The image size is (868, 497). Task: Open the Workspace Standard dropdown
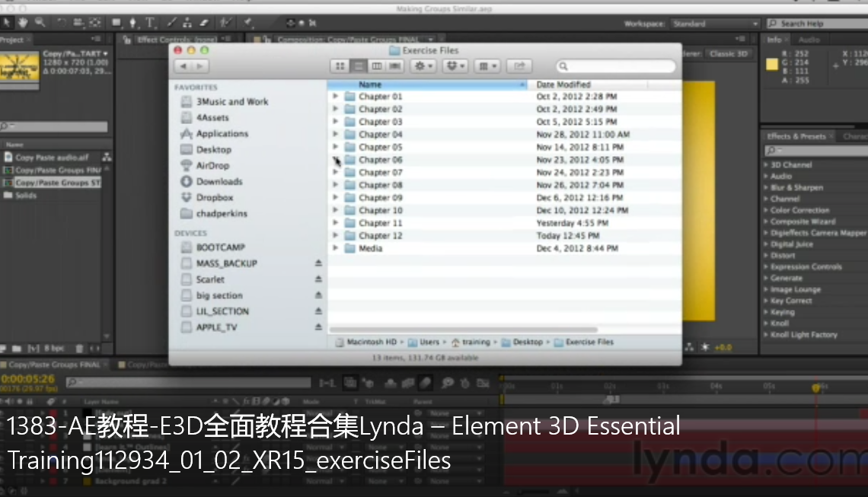point(715,24)
